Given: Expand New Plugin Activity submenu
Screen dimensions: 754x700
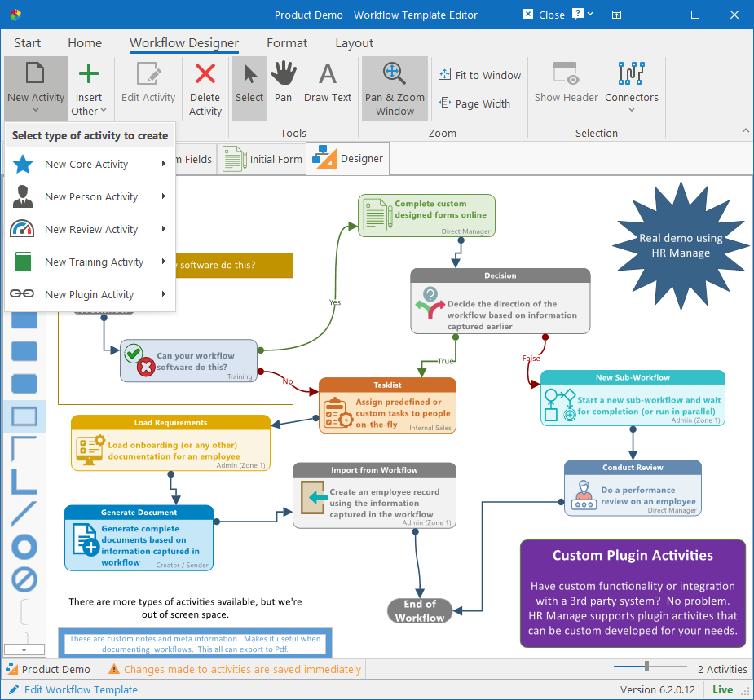Looking at the screenshot, I should (90, 294).
